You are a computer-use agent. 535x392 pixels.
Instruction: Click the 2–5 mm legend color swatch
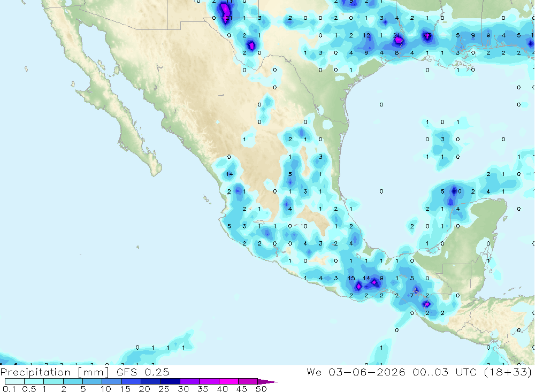73,381
